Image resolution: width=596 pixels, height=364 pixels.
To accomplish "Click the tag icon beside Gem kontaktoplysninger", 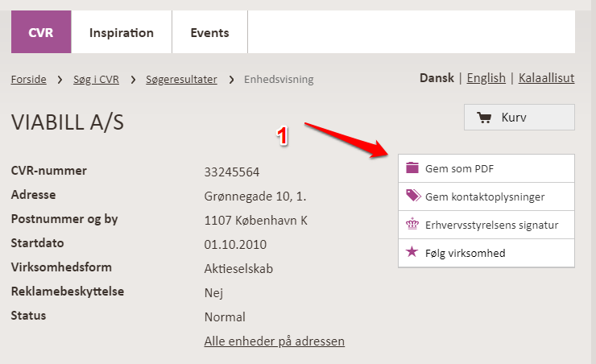I will [x=413, y=196].
